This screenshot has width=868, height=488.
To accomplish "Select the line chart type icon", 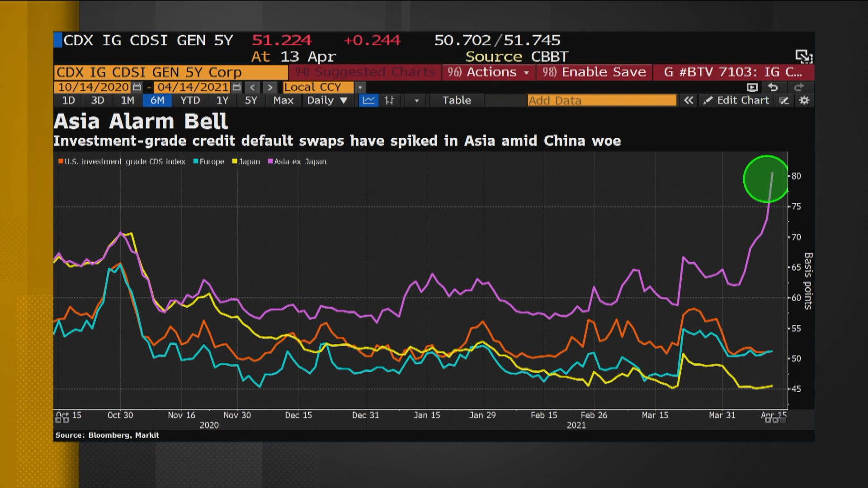I will 368,100.
